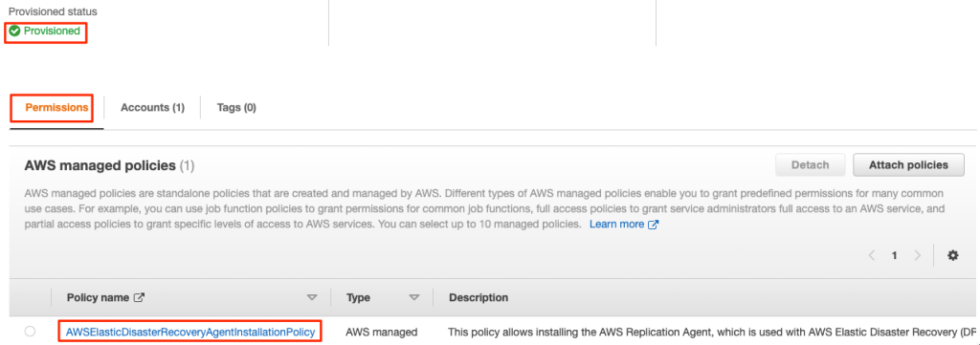
Task: Click the Type column header label
Action: [x=358, y=297]
